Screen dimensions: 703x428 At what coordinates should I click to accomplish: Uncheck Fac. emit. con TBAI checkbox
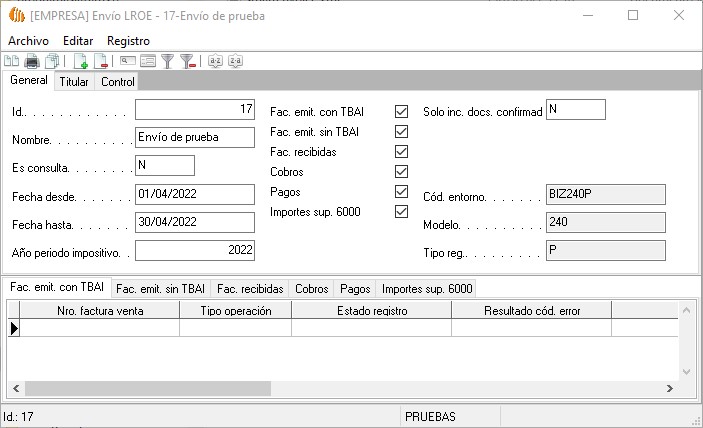tap(402, 111)
